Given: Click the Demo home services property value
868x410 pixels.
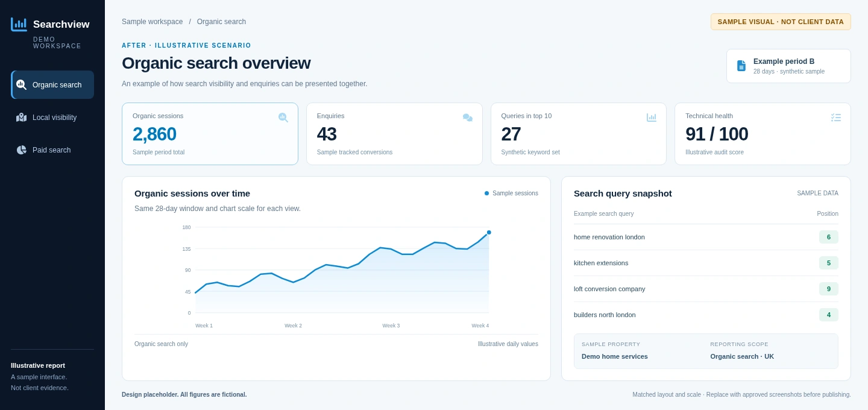Looking at the screenshot, I should (x=615, y=356).
